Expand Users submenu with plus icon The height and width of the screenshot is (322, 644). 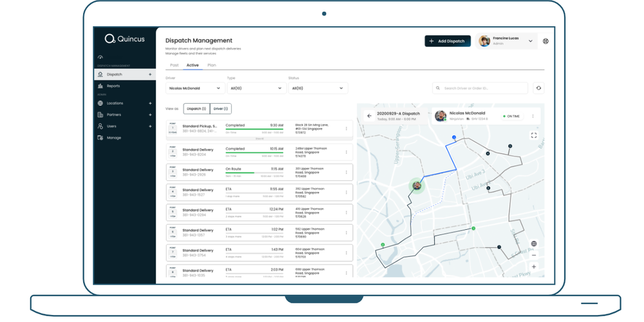pyautogui.click(x=150, y=126)
